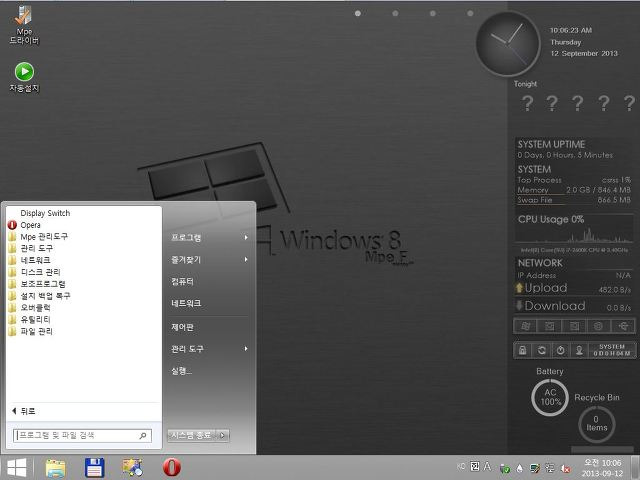
Task: Open the arrow next to 시스템 종료
Action: click(222, 436)
